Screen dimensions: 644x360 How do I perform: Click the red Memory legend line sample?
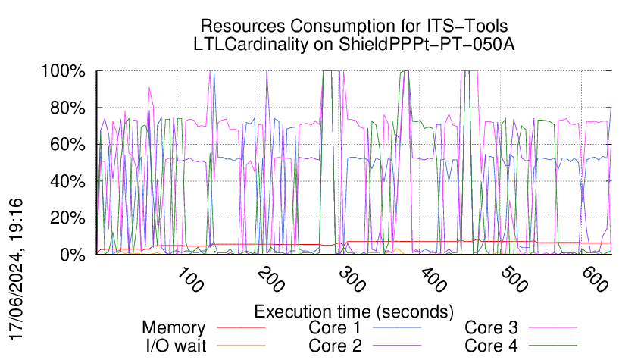tap(241, 328)
